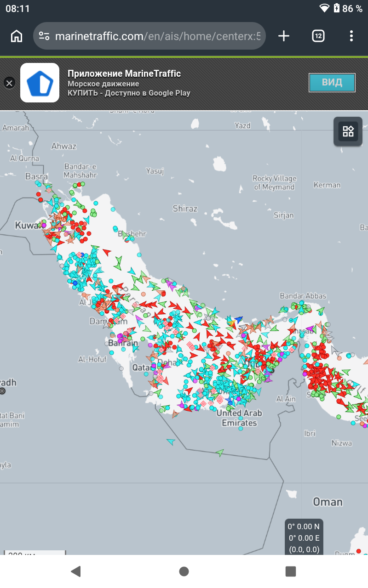Tap the Android home navigation button
Screen dimensions: 368x588
[184, 571]
